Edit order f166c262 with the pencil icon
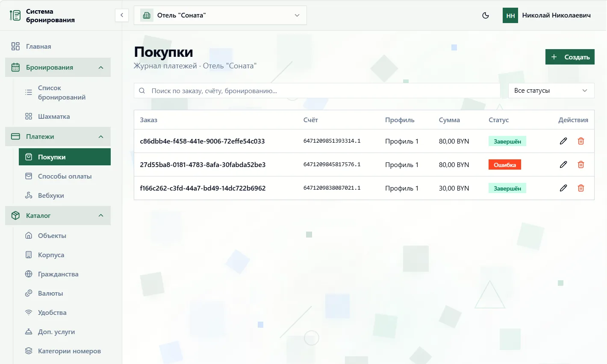Image resolution: width=607 pixels, height=364 pixels. coord(563,188)
